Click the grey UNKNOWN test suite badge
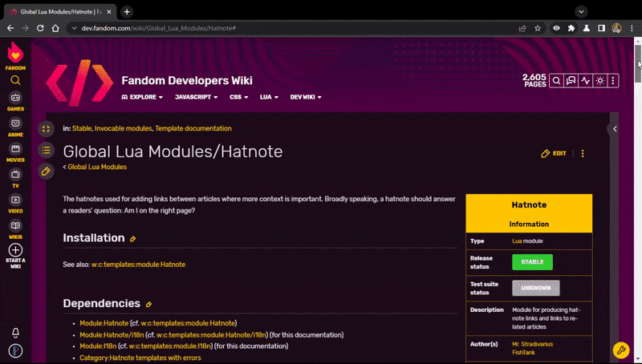 (536, 288)
